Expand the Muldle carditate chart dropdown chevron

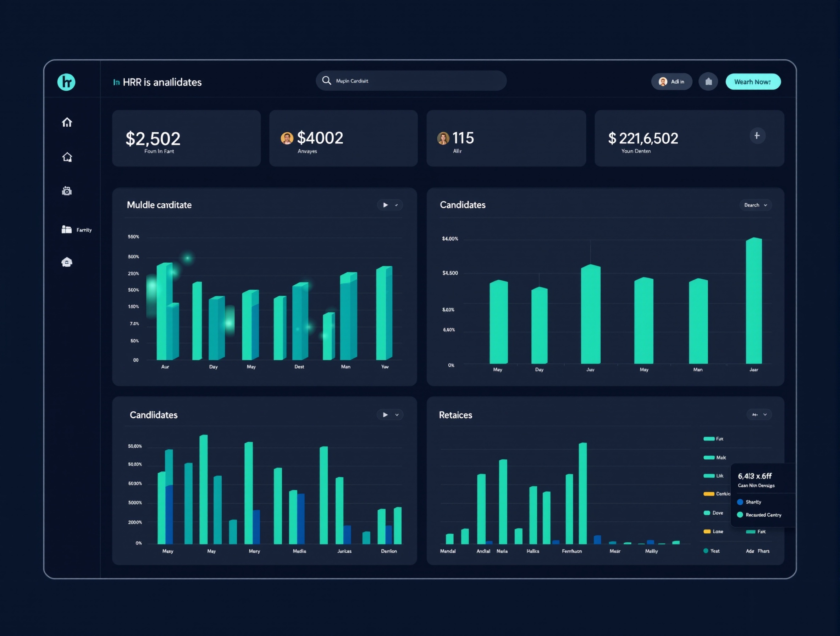[397, 205]
